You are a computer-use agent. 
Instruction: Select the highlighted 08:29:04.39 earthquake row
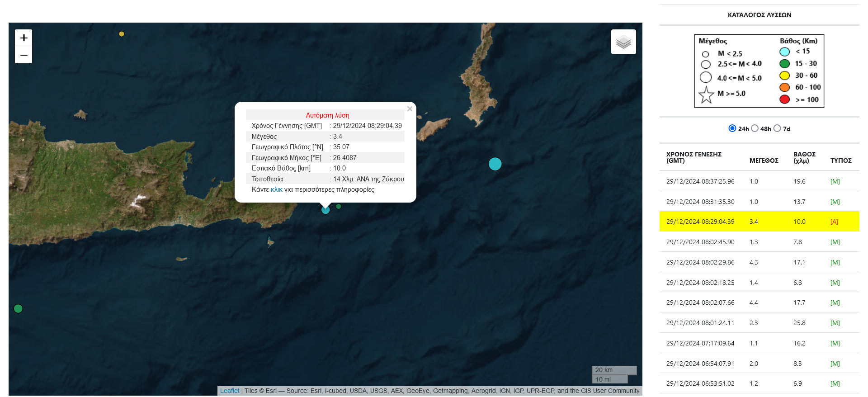point(700,222)
